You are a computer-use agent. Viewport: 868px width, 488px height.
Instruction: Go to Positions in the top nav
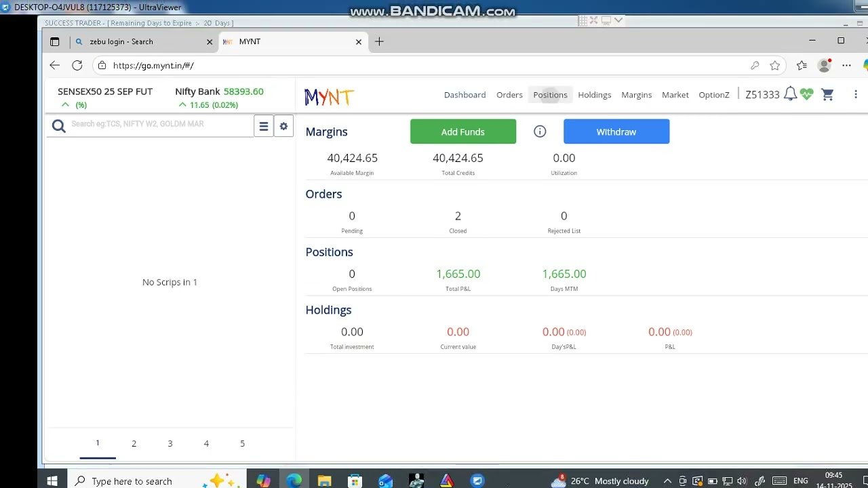tap(550, 95)
